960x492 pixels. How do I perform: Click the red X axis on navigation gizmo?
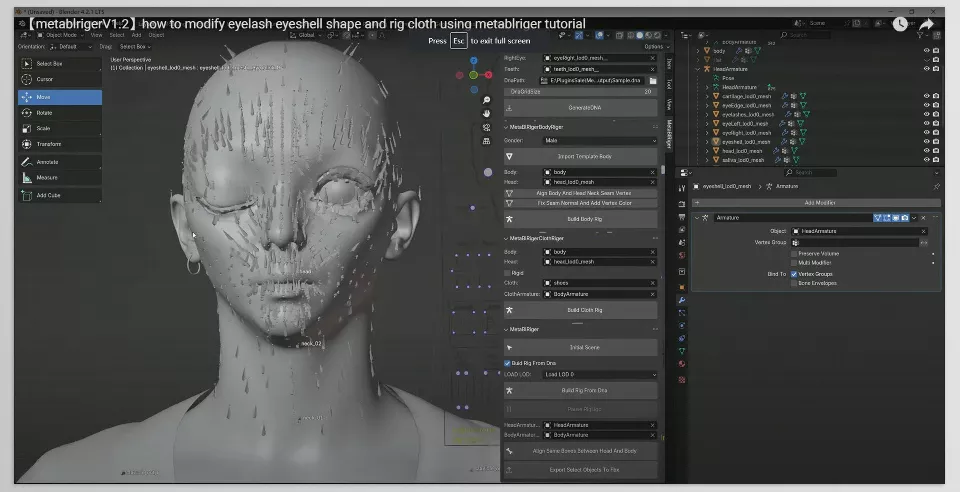(x=489, y=75)
